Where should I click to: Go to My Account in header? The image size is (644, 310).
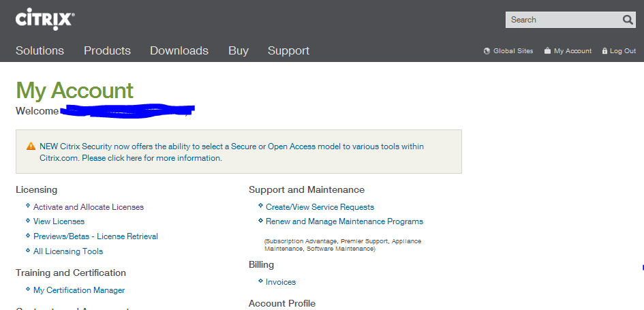point(572,51)
